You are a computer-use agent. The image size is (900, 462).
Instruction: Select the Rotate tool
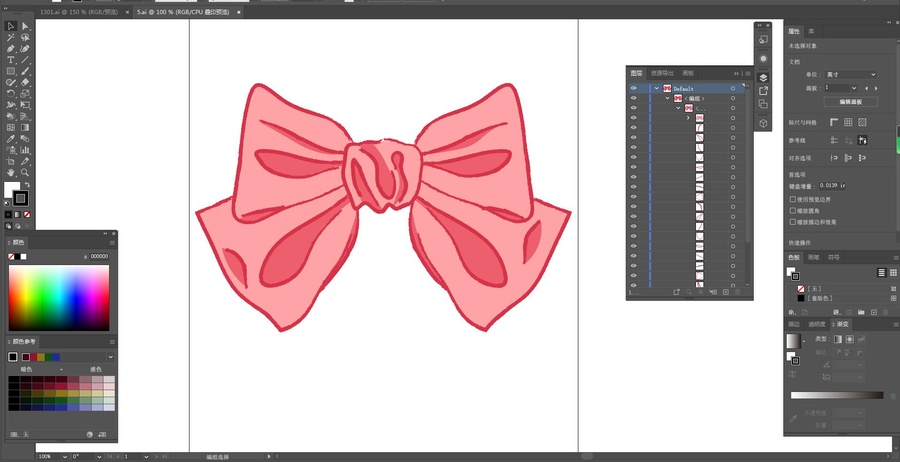click(11, 94)
